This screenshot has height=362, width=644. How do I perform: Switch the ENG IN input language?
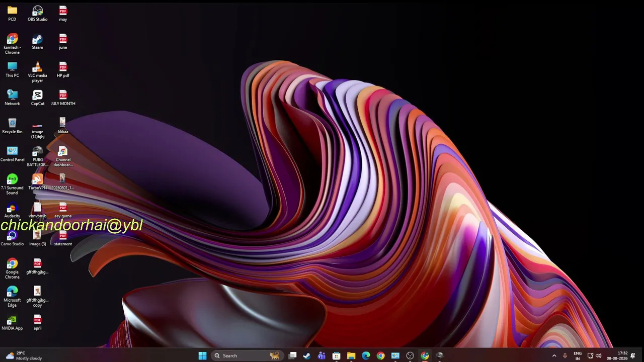tap(578, 355)
